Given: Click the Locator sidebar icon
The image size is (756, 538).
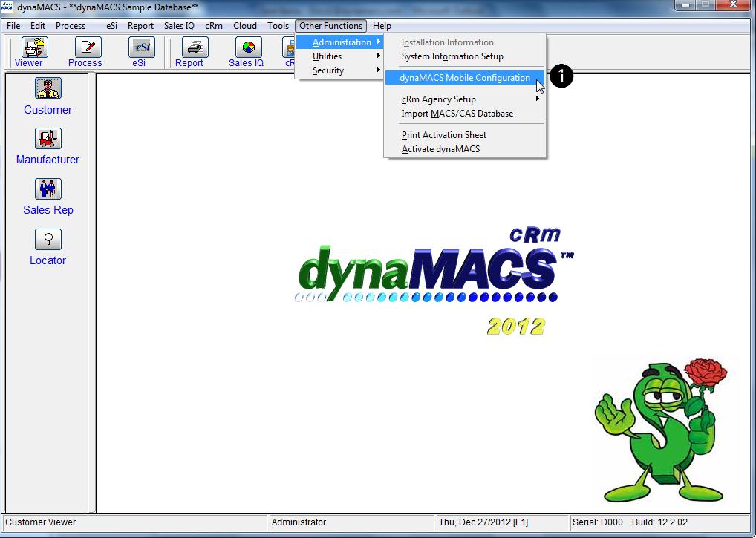Looking at the screenshot, I should [48, 240].
